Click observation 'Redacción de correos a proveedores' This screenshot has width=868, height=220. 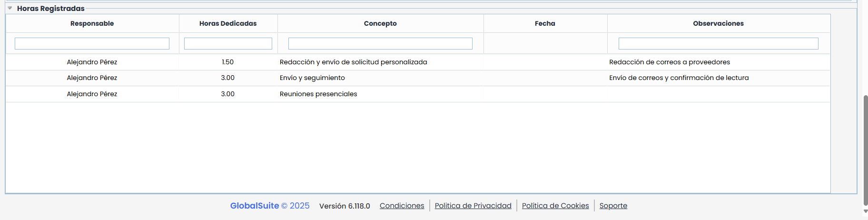(x=670, y=62)
